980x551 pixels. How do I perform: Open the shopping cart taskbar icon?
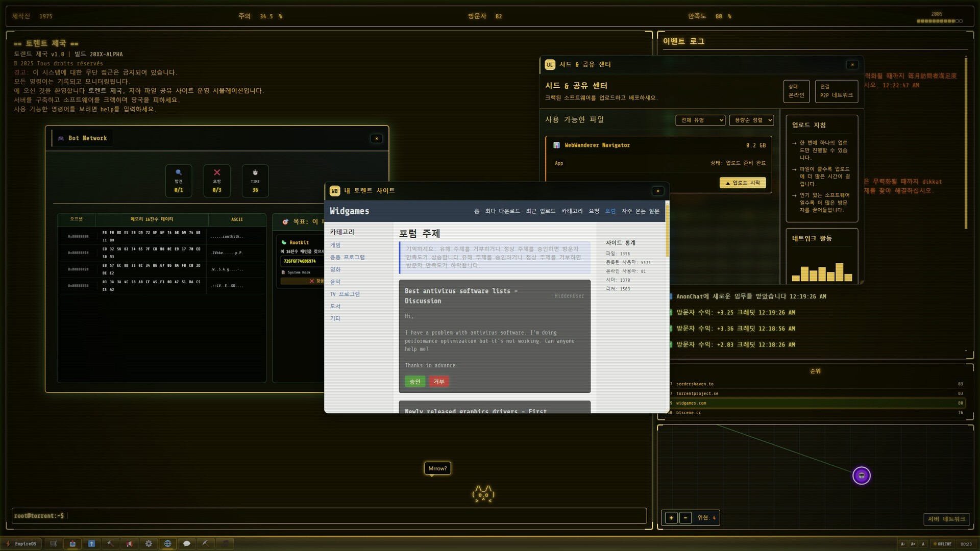[53, 544]
